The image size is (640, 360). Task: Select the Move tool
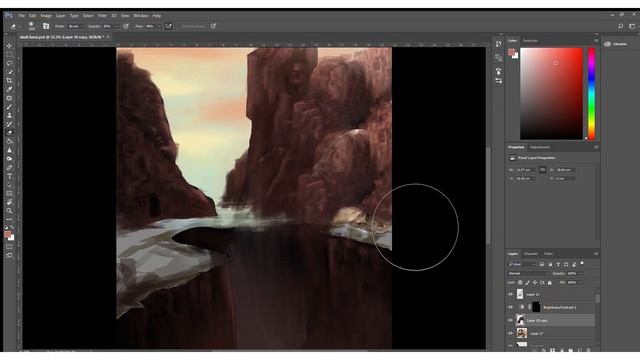pyautogui.click(x=9, y=46)
